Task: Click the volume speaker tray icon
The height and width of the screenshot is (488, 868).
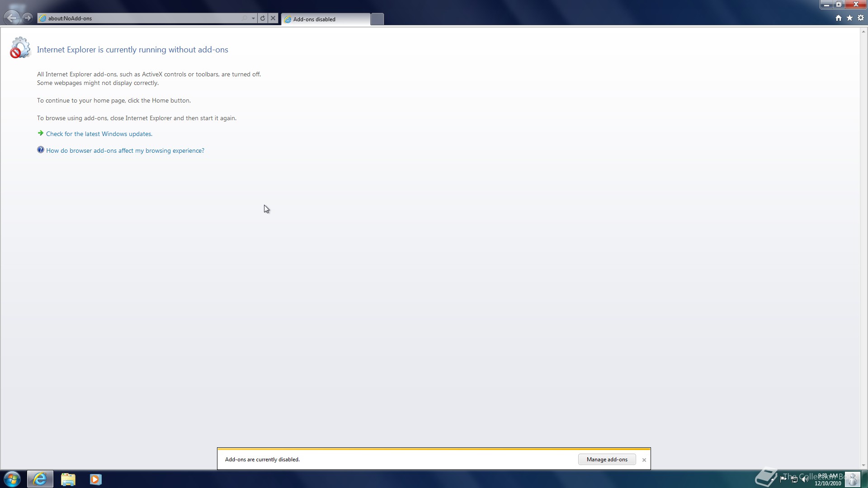Action: pyautogui.click(x=805, y=479)
